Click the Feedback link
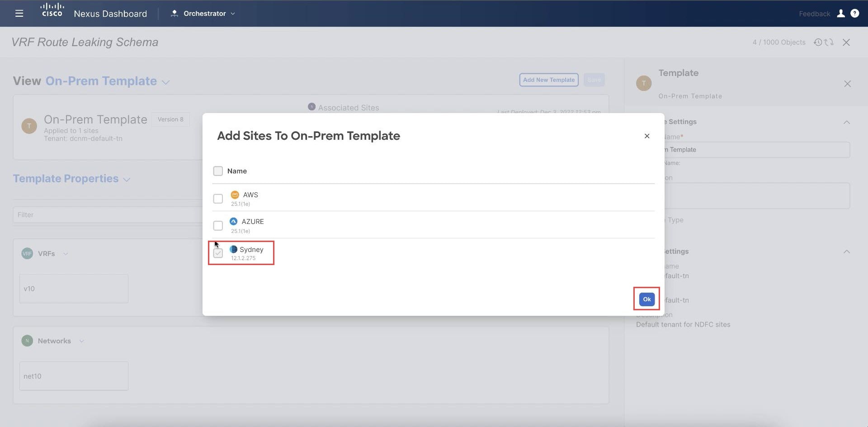Screen dimensions: 868x427 coord(814,14)
